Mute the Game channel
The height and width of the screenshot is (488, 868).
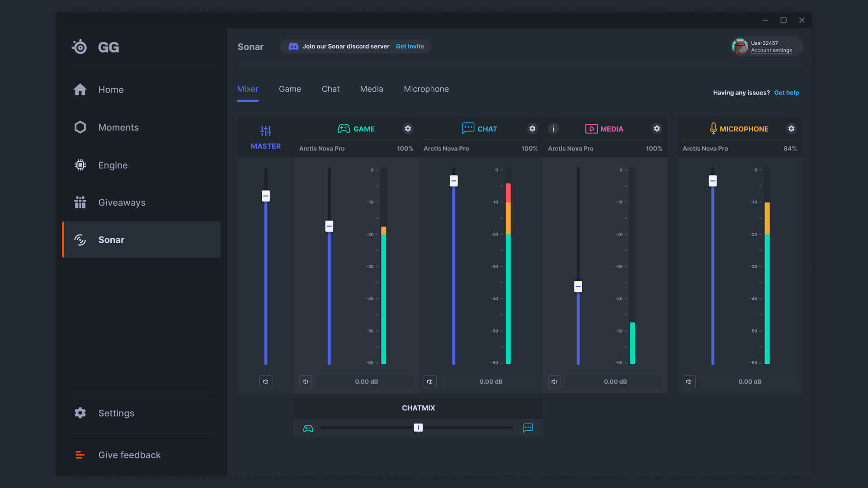click(x=306, y=382)
